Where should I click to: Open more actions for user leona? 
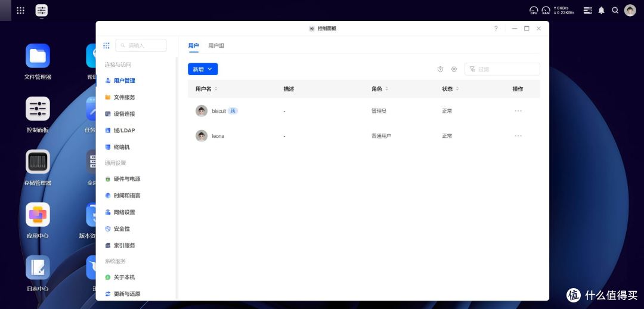point(518,136)
